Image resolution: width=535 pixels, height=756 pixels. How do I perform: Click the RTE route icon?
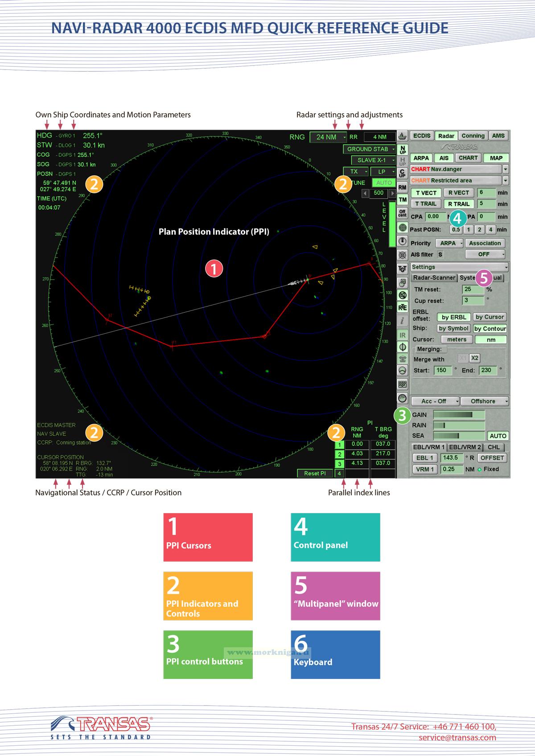[402, 307]
